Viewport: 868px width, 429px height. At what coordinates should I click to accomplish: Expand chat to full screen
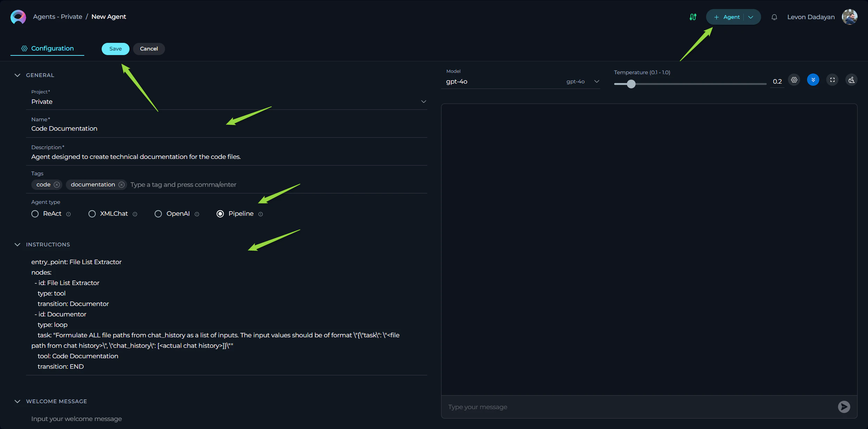tap(832, 80)
